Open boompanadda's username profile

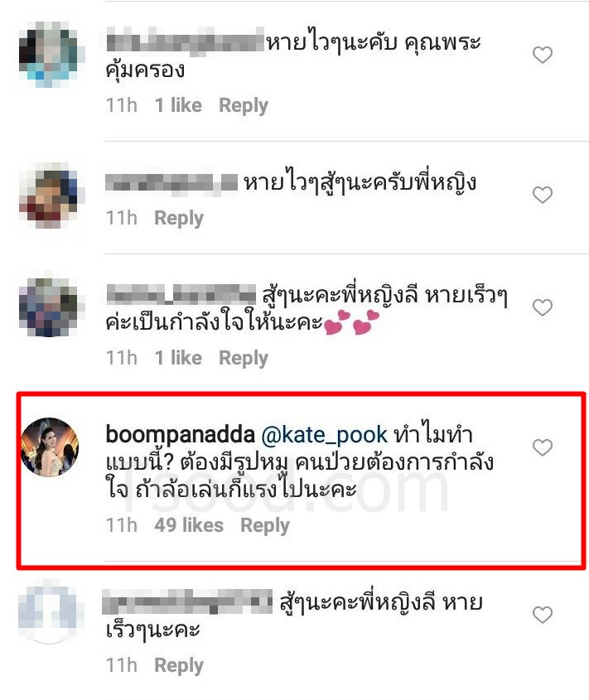[181, 435]
